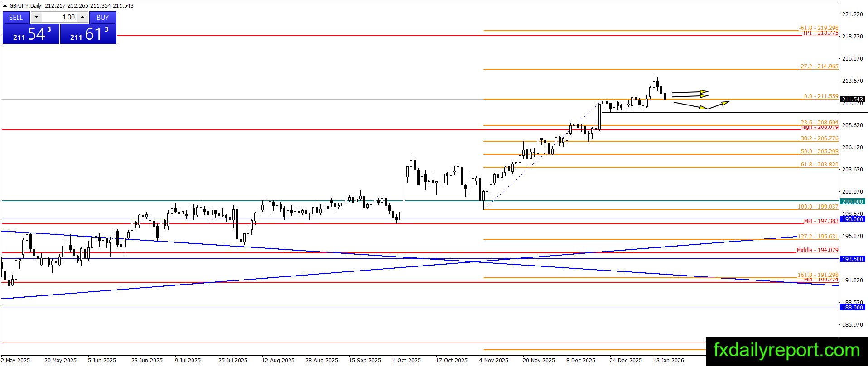
Task: Open the fxdailyreport.com watermark link
Action: (786, 351)
